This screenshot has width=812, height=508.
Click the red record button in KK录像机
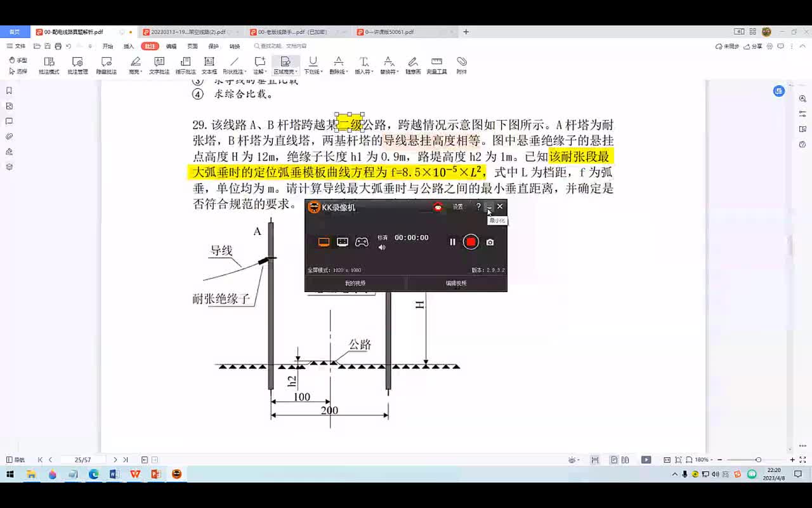coord(471,242)
